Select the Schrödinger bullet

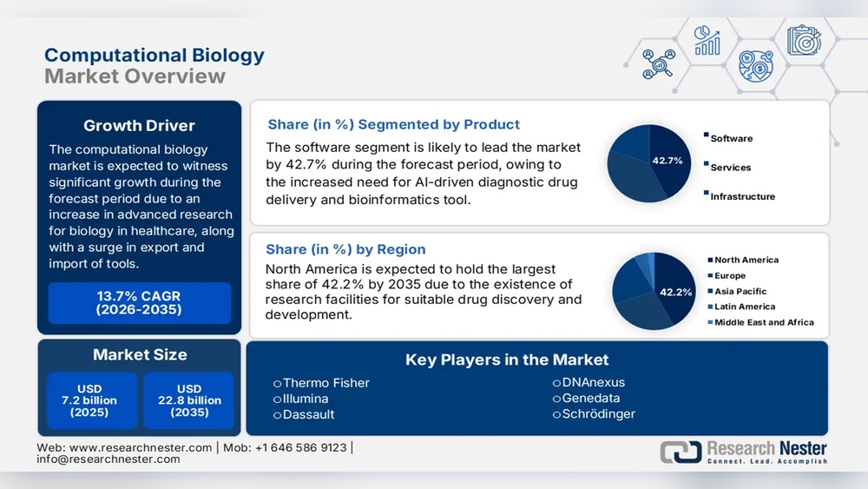556,414
